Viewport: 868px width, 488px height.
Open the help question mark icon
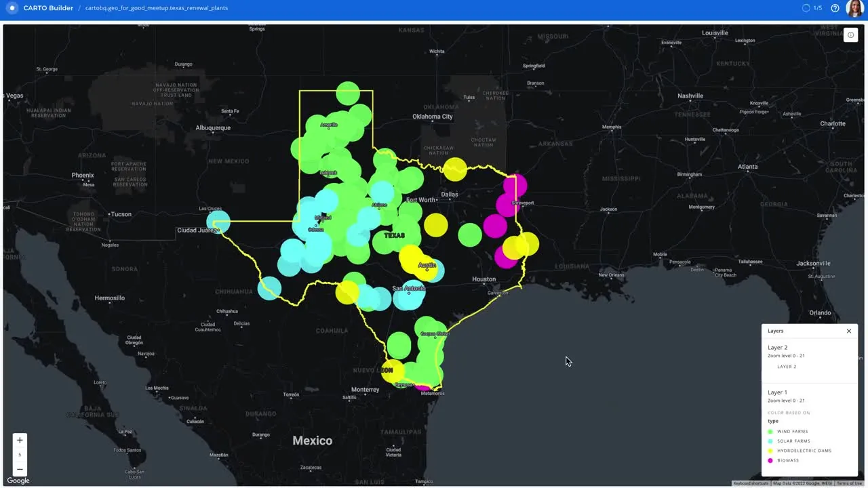point(835,8)
